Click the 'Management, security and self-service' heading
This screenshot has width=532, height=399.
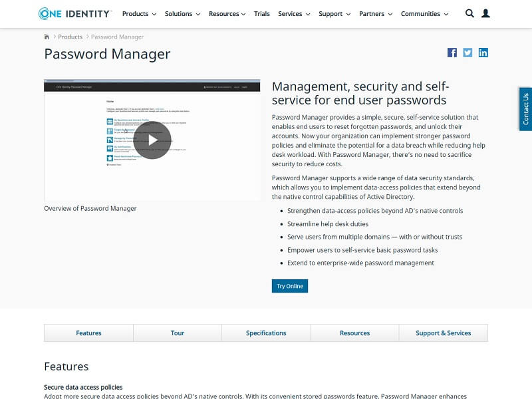point(360,93)
